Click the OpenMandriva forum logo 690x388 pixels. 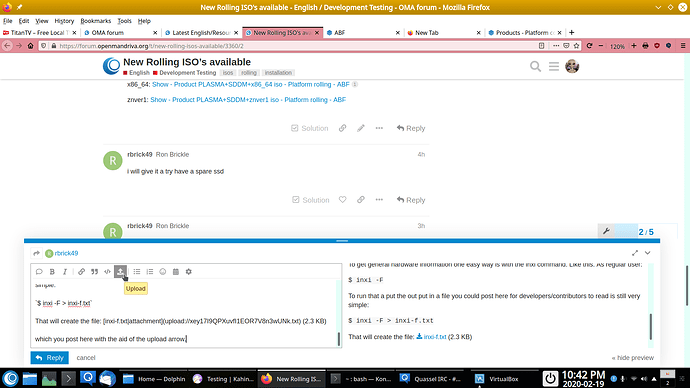(111, 66)
